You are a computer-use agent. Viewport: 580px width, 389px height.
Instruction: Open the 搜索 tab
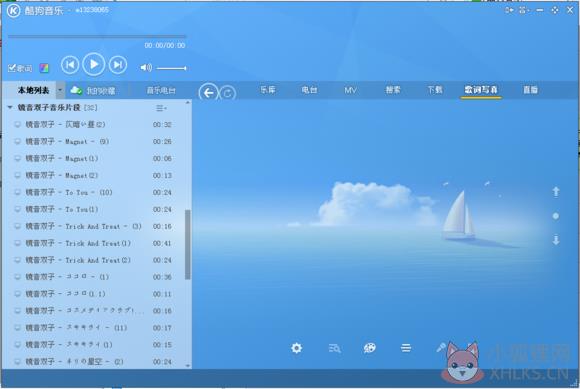[x=393, y=90]
